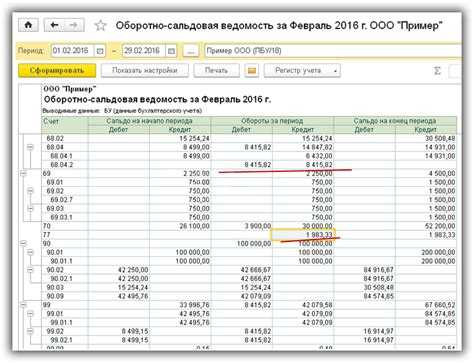This screenshot has width=474, height=363.
Task: Select account 68.04.1 row label
Action: coord(61,156)
